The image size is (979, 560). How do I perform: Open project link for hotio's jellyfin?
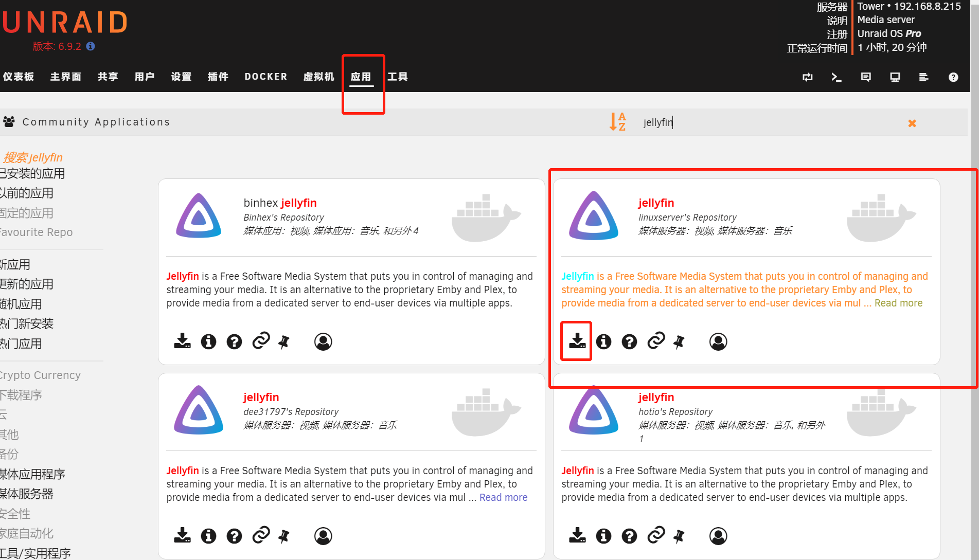pyautogui.click(x=656, y=535)
